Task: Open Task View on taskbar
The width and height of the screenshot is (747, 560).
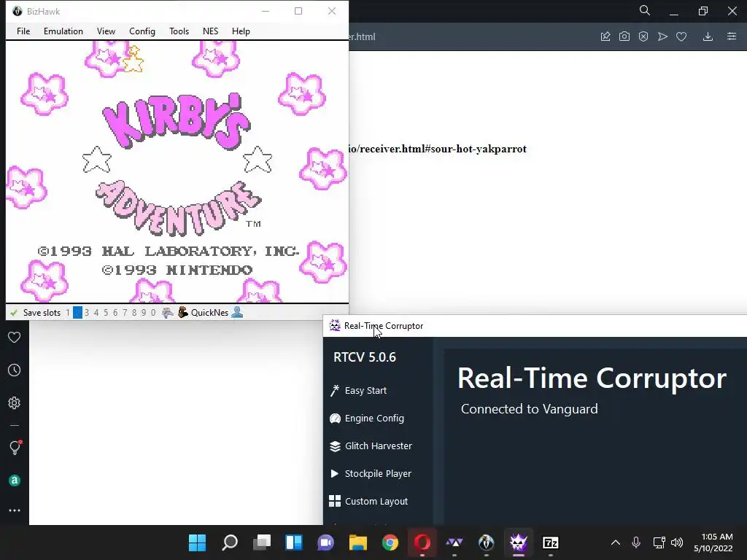Action: (262, 542)
